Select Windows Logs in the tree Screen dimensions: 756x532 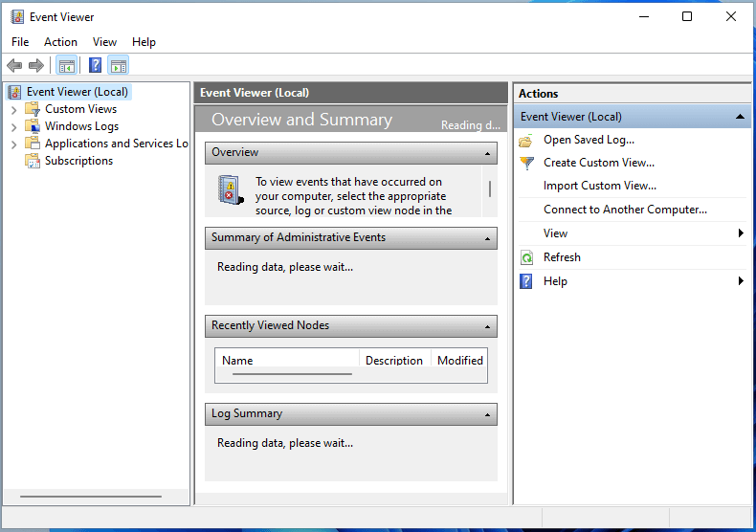[x=82, y=126]
